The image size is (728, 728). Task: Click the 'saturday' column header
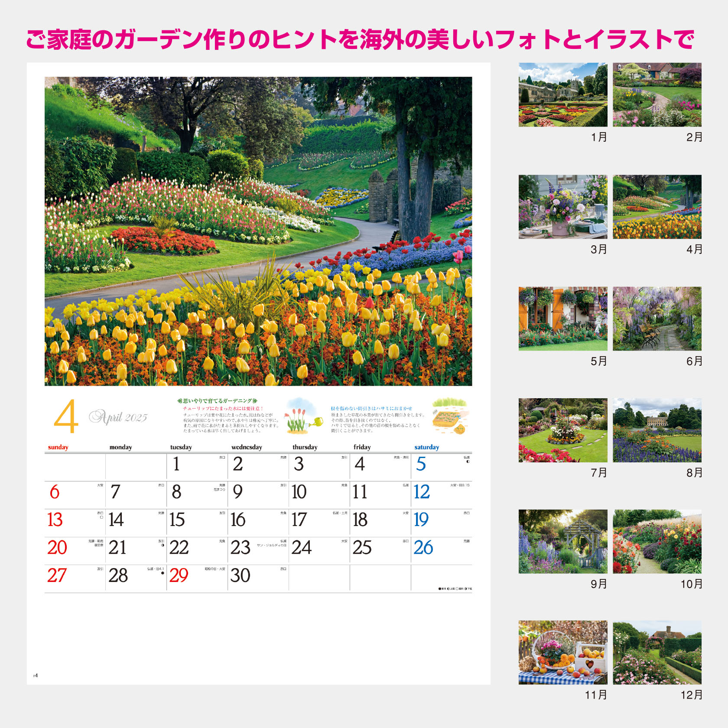(426, 447)
